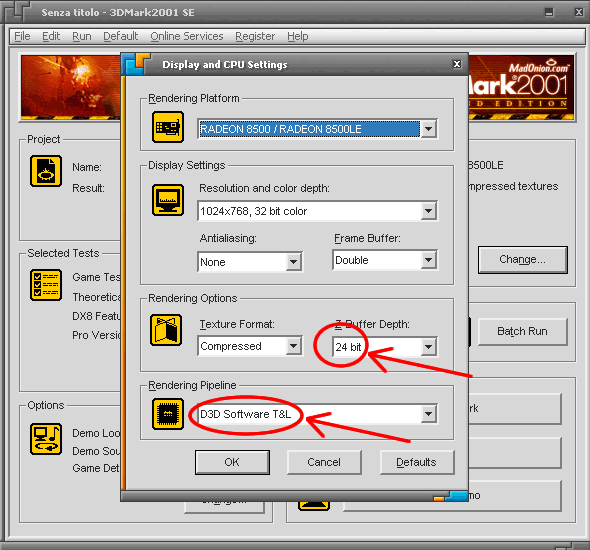Click the Resolution and color depth label

[x=264, y=188]
